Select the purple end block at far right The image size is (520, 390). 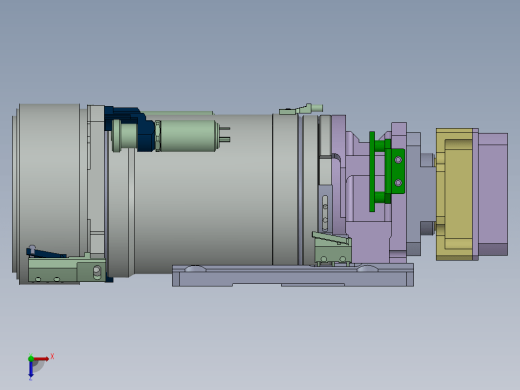tap(493, 194)
